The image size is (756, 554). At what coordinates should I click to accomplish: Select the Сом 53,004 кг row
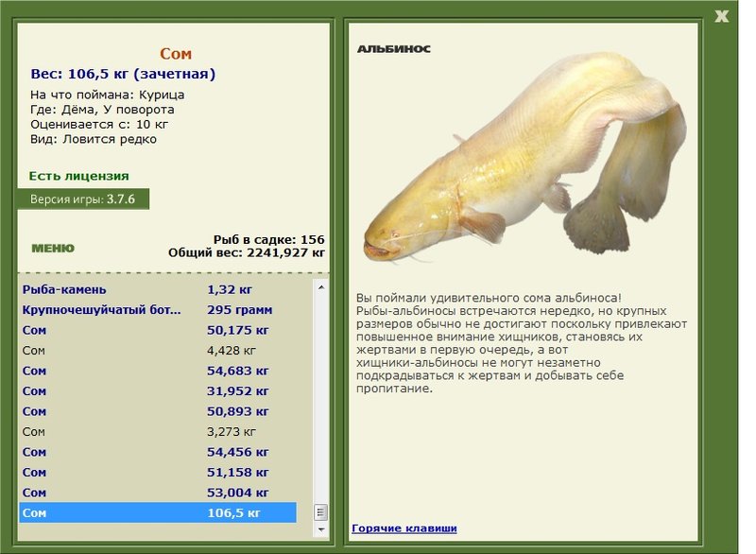[158, 493]
